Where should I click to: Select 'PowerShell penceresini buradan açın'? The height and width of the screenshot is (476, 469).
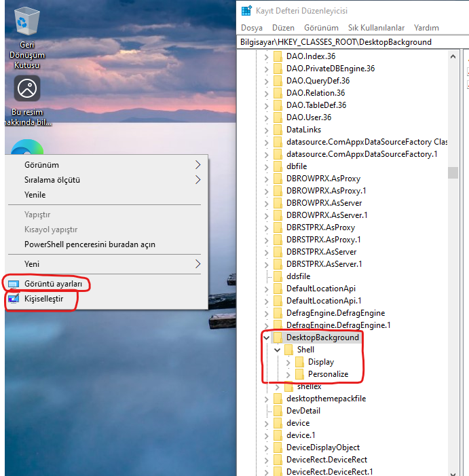[107, 244]
